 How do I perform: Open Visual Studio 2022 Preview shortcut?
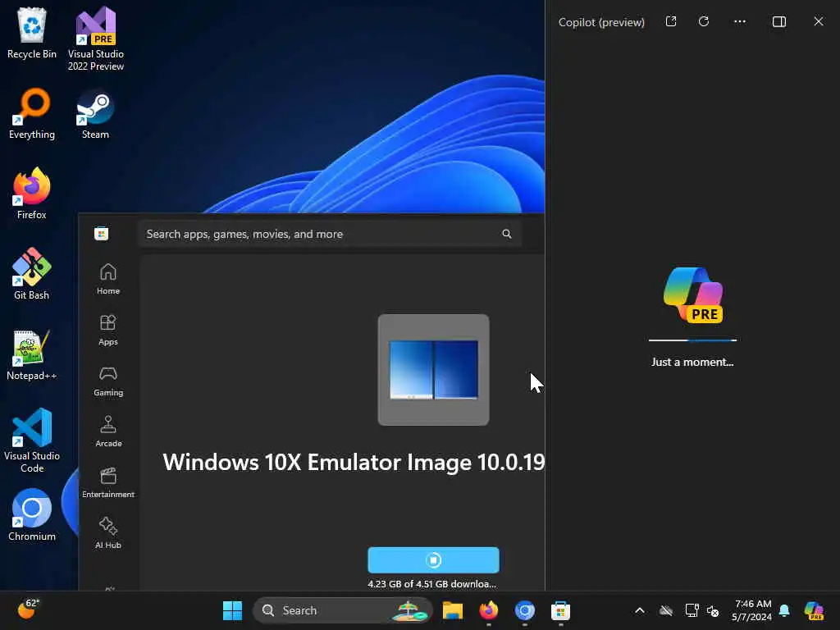coord(96,39)
